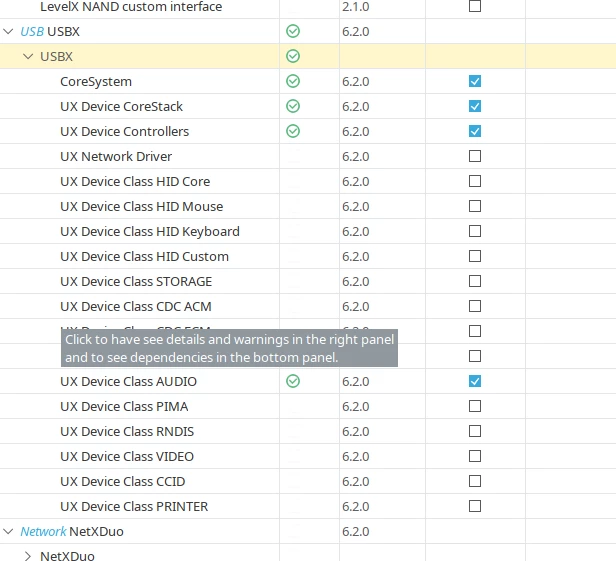Click green status icon for UX Device Controllers

[x=293, y=131]
